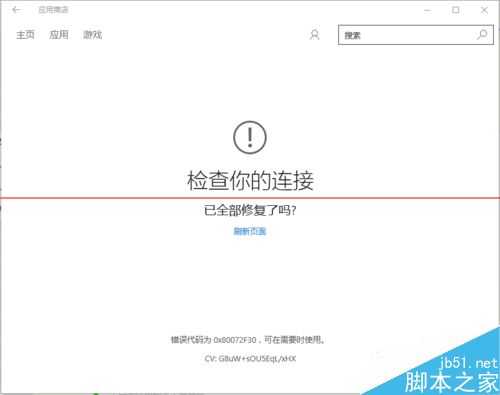Screen dimensions: 500x395
Task: Focus the 搜索 search box
Action: (x=416, y=35)
